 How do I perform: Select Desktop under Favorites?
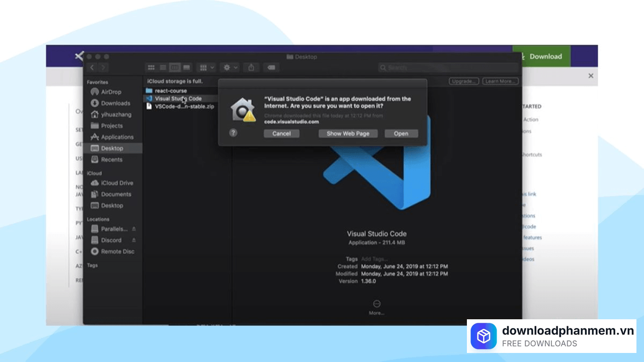(113, 148)
